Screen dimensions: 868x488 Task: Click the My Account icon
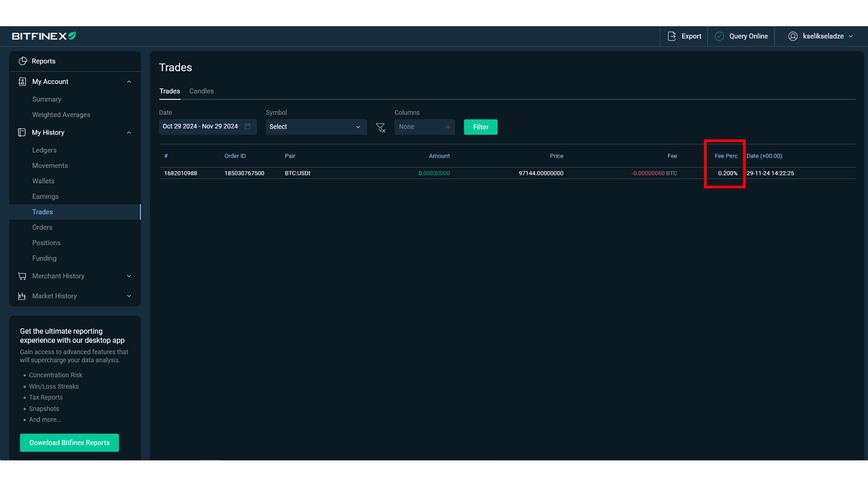[x=22, y=81]
